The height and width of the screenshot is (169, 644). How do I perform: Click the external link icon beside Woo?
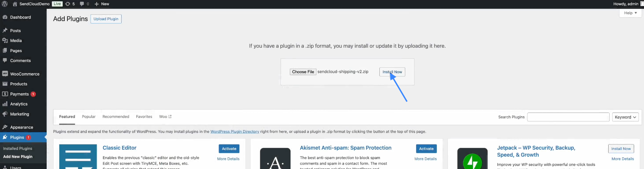[x=170, y=117]
